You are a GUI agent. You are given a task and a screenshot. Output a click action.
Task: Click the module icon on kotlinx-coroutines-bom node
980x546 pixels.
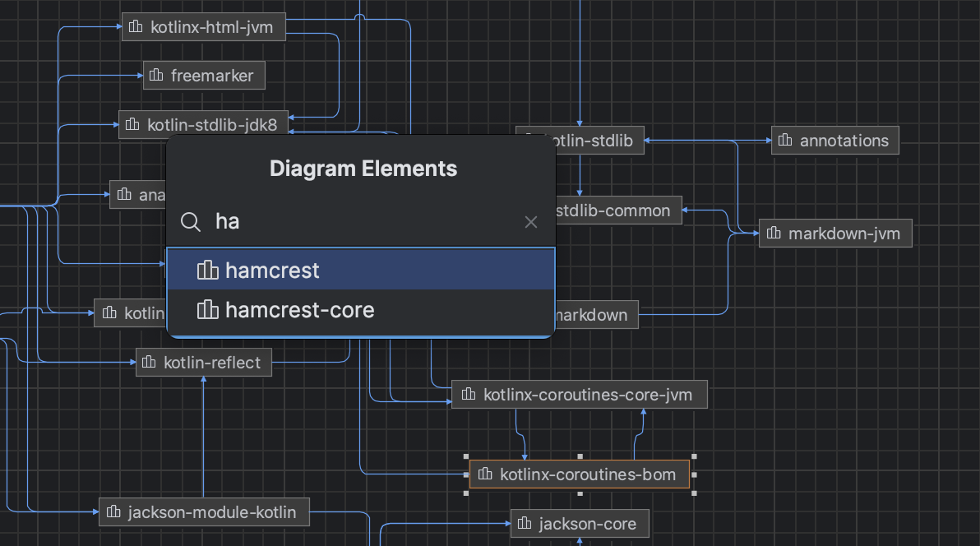tap(485, 474)
